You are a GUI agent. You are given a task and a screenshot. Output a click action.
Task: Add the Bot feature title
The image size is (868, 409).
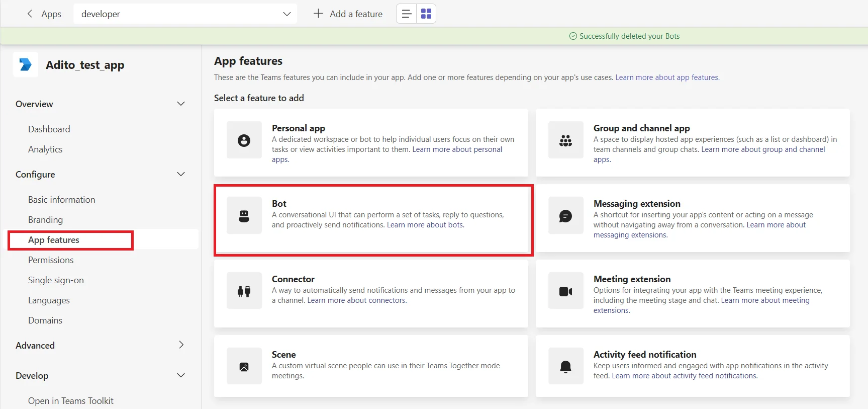pos(279,204)
